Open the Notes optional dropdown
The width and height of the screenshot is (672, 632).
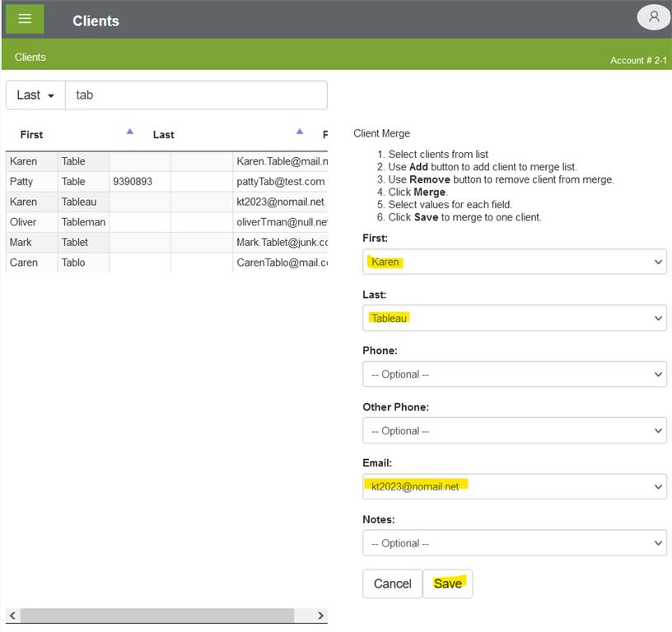click(514, 543)
